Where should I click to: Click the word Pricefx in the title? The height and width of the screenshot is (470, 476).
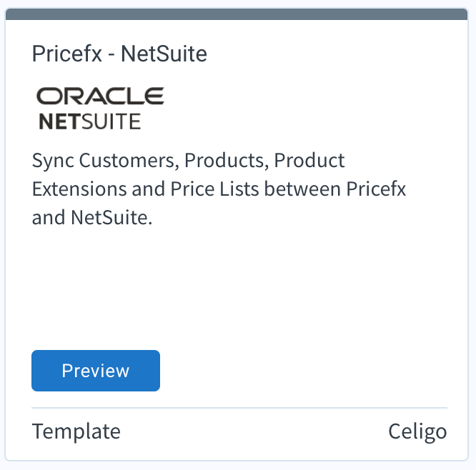click(x=67, y=54)
